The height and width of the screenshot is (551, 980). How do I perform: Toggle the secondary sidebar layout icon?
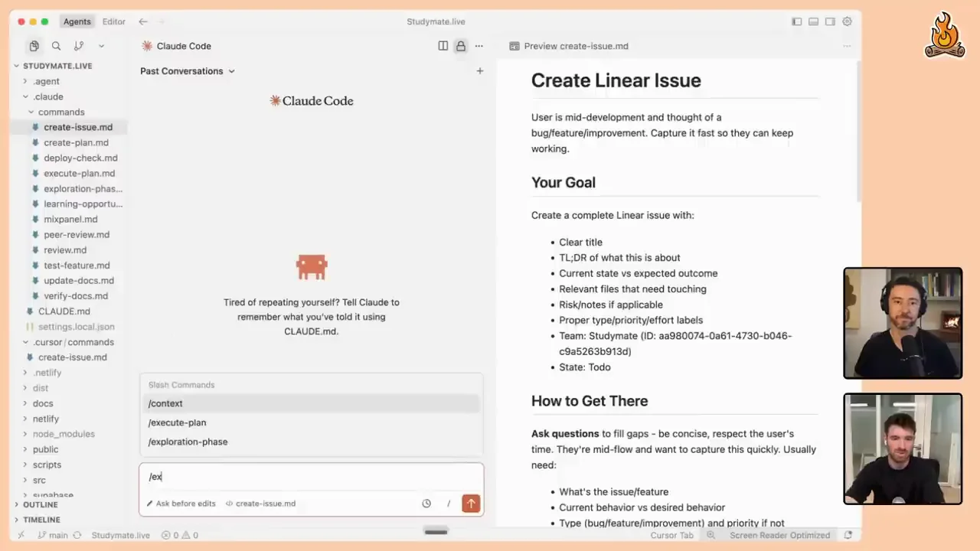click(x=830, y=21)
